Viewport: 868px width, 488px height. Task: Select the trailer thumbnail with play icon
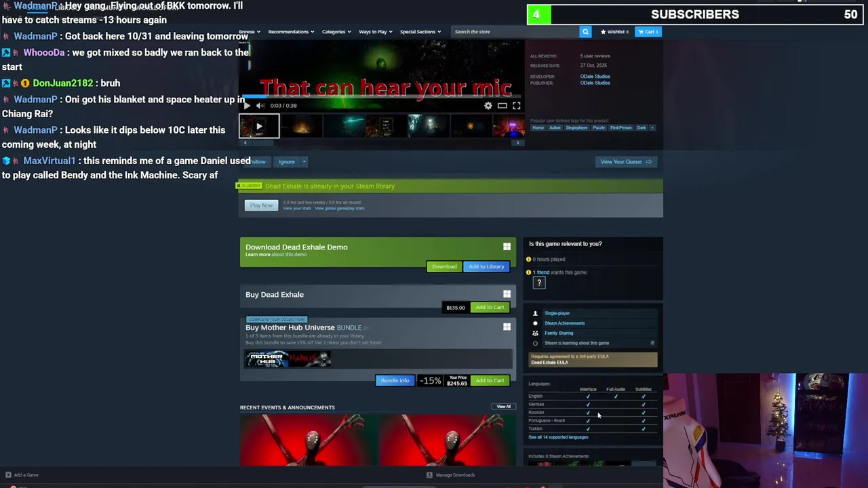[x=259, y=126]
